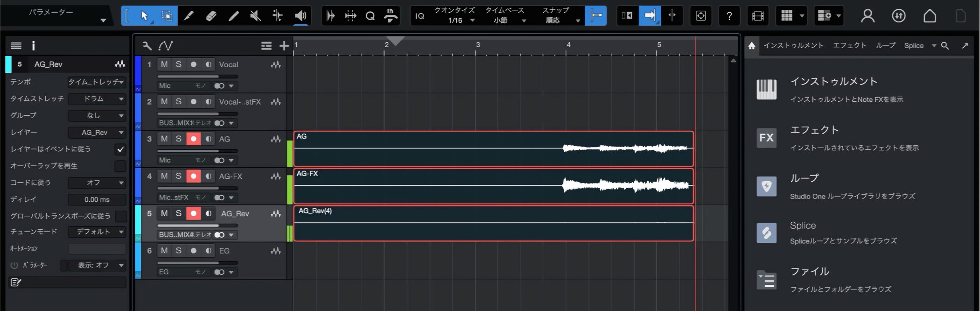This screenshot has width=980, height=311.
Task: Expand the タイムストレッチ ドラム dropdown
Action: pos(97,99)
